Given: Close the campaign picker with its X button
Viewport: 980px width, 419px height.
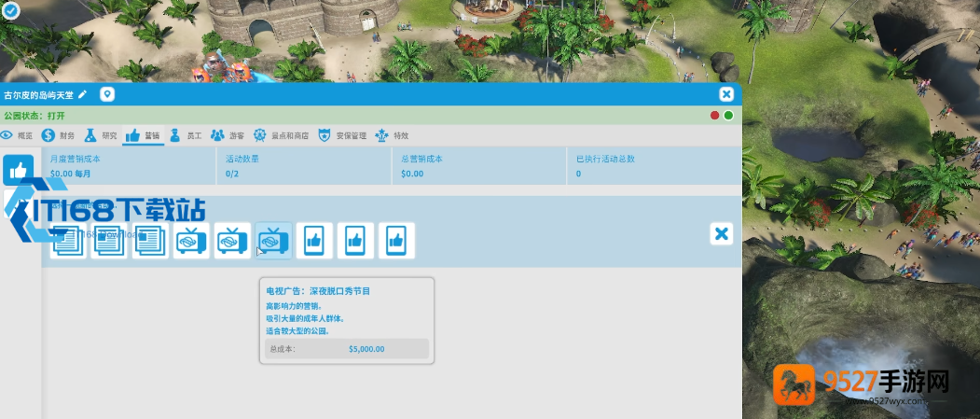Looking at the screenshot, I should click(722, 234).
